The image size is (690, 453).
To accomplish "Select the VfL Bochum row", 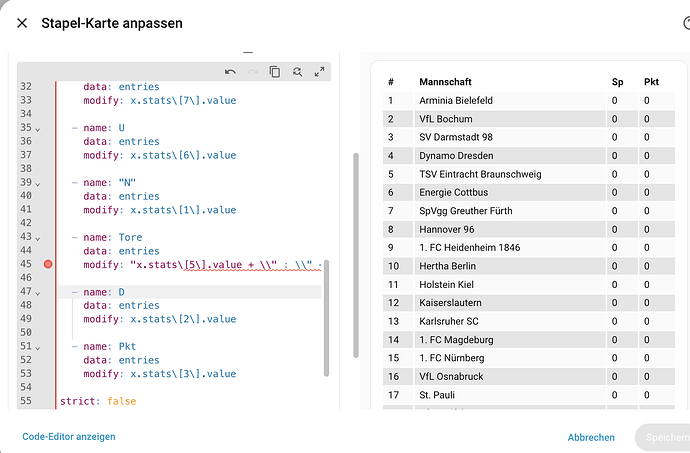I will click(x=529, y=119).
